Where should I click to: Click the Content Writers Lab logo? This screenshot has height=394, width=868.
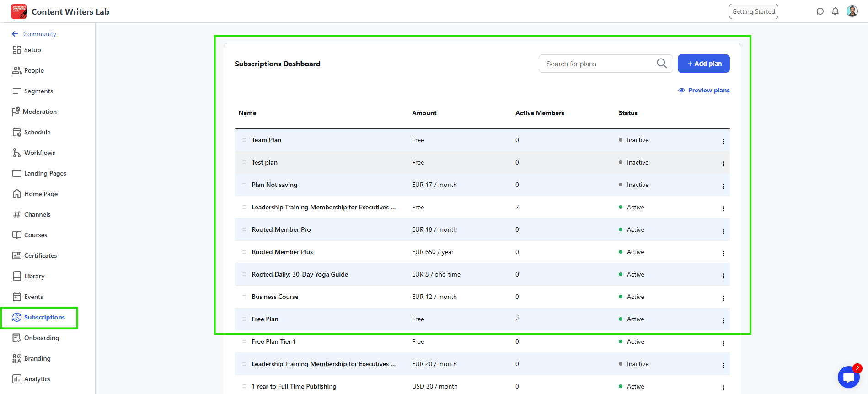pyautogui.click(x=19, y=11)
